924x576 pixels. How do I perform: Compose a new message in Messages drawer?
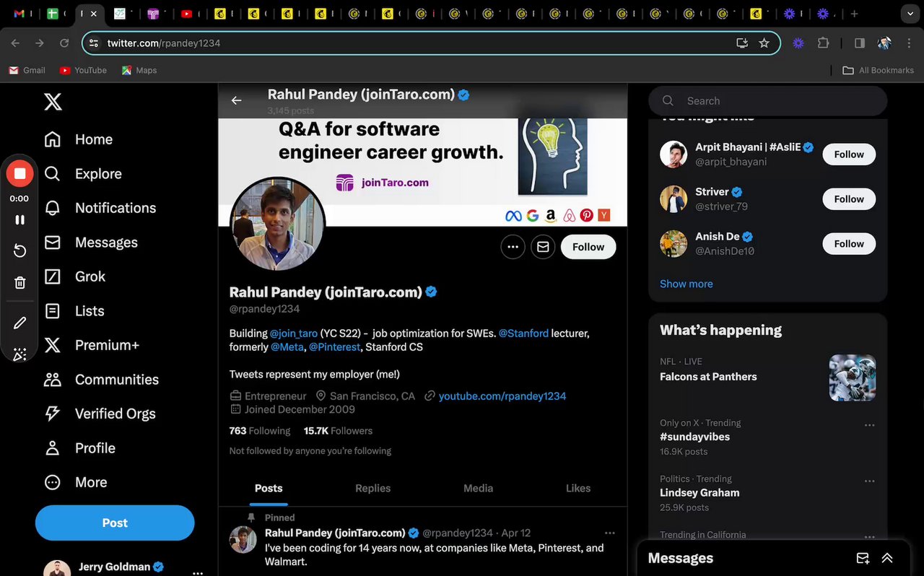coord(863,558)
